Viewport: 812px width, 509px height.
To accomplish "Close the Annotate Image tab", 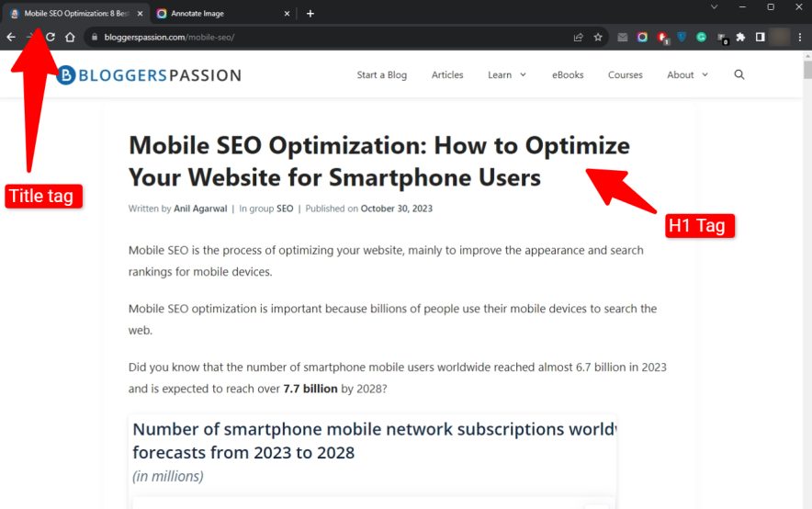I will [288, 14].
